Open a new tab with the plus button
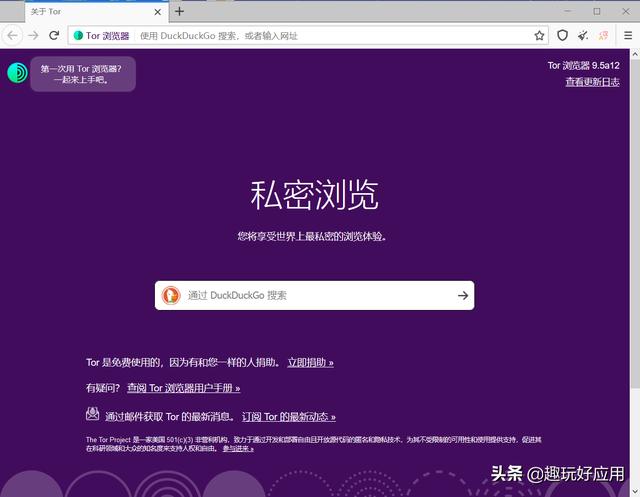Screen dimensions: 640x497 click(x=179, y=11)
